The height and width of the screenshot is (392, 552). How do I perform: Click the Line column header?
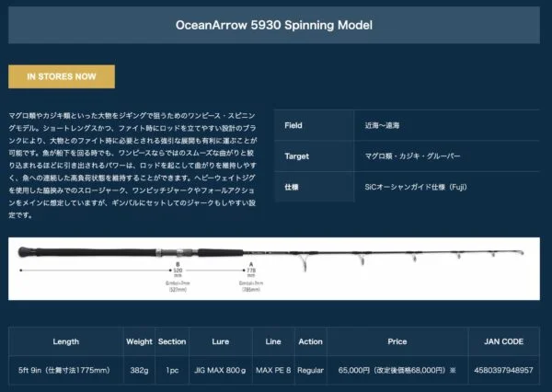coord(273,341)
